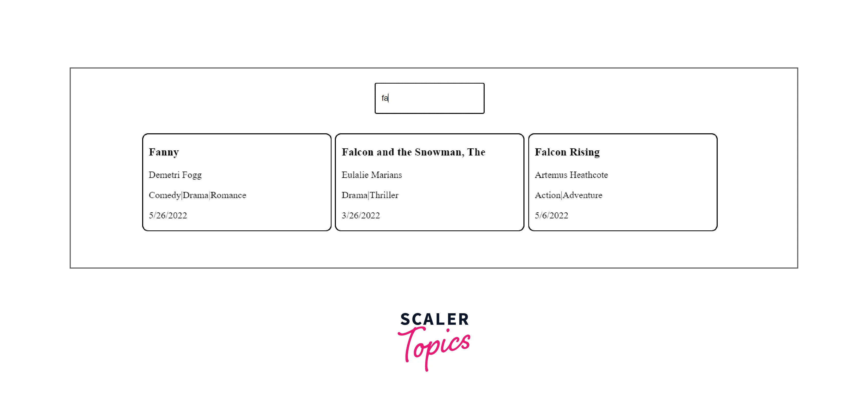This screenshot has height=418, width=868.
Task: Click on Eulalie Marians director name
Action: coord(372,175)
